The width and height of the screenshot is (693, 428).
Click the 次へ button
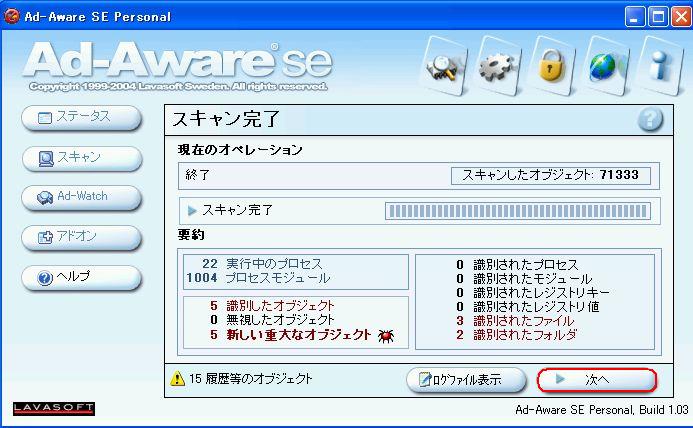click(x=597, y=380)
